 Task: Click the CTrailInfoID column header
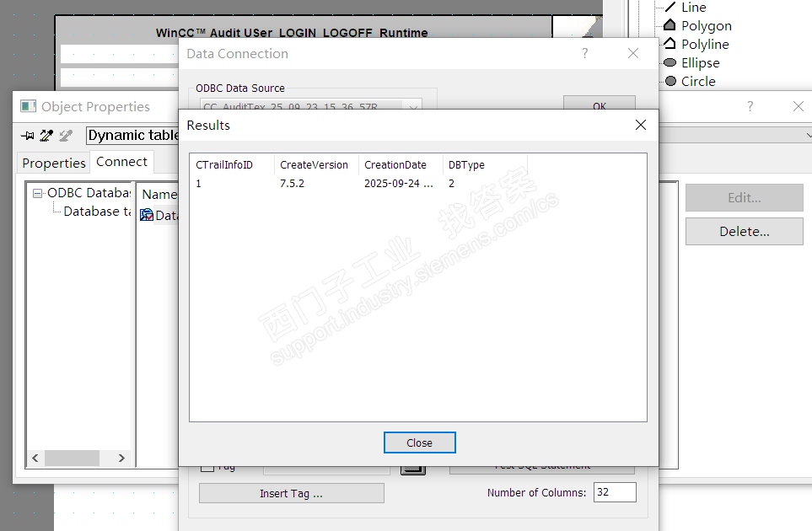coord(232,164)
